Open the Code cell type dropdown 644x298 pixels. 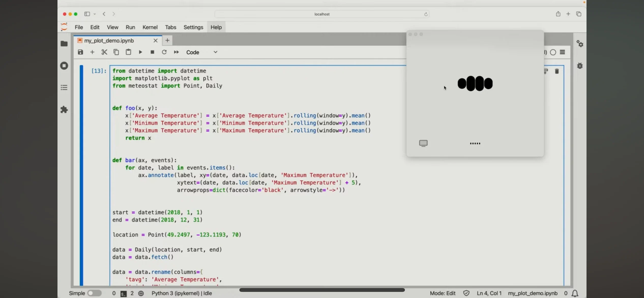pos(202,52)
